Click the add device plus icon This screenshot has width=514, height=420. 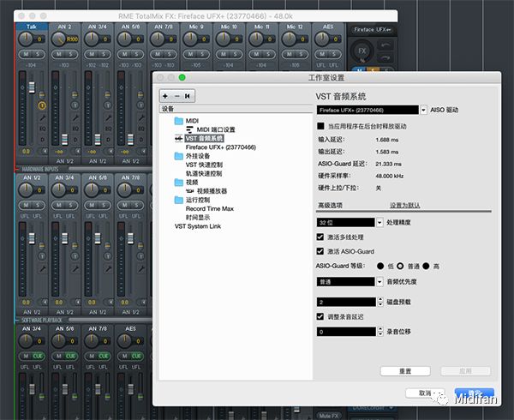point(165,96)
